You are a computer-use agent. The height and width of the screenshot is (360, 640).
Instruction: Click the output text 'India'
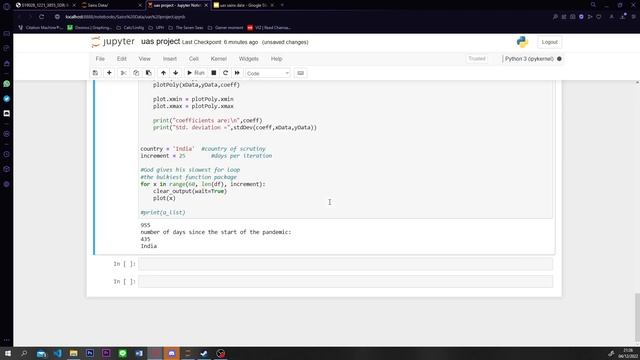tap(149, 246)
